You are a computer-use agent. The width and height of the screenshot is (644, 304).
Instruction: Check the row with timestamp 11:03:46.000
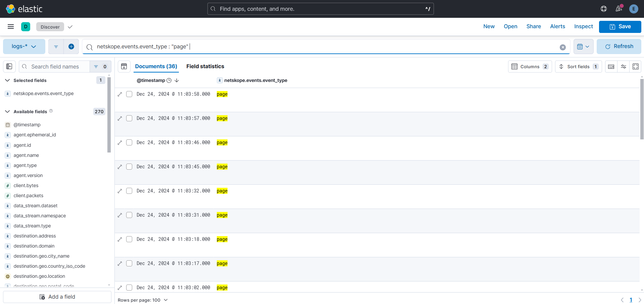[x=129, y=142]
